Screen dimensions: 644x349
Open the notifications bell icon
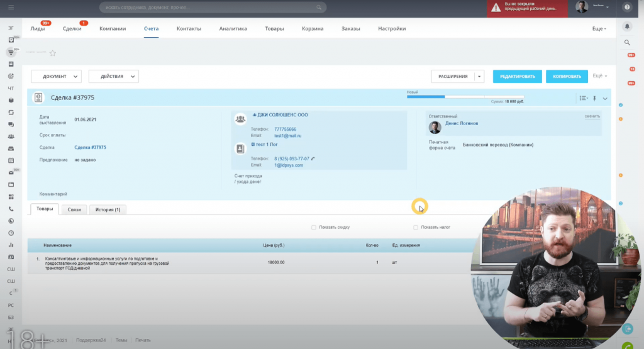(627, 26)
